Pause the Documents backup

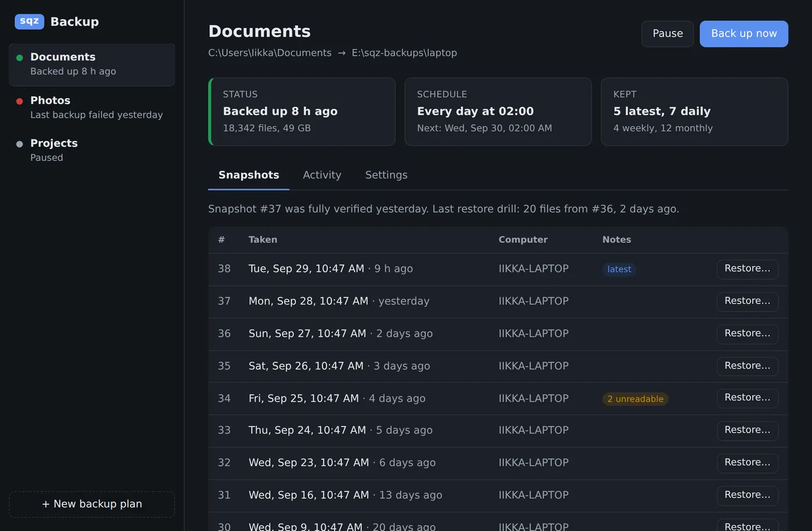668,34
